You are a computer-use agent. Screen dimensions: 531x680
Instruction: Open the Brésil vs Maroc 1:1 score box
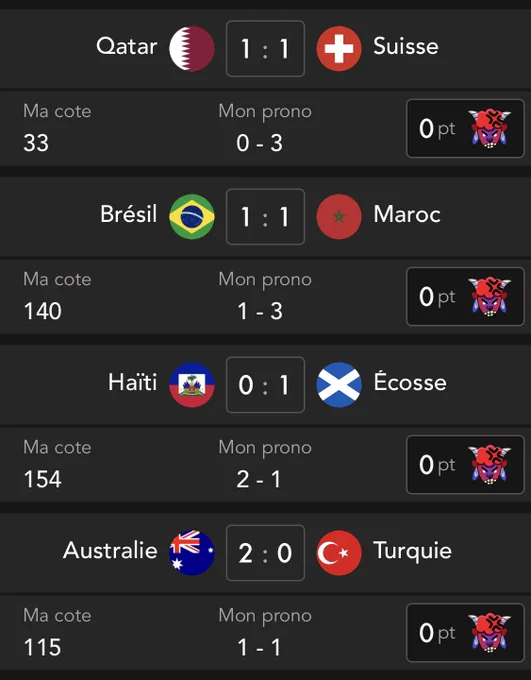[266, 216]
